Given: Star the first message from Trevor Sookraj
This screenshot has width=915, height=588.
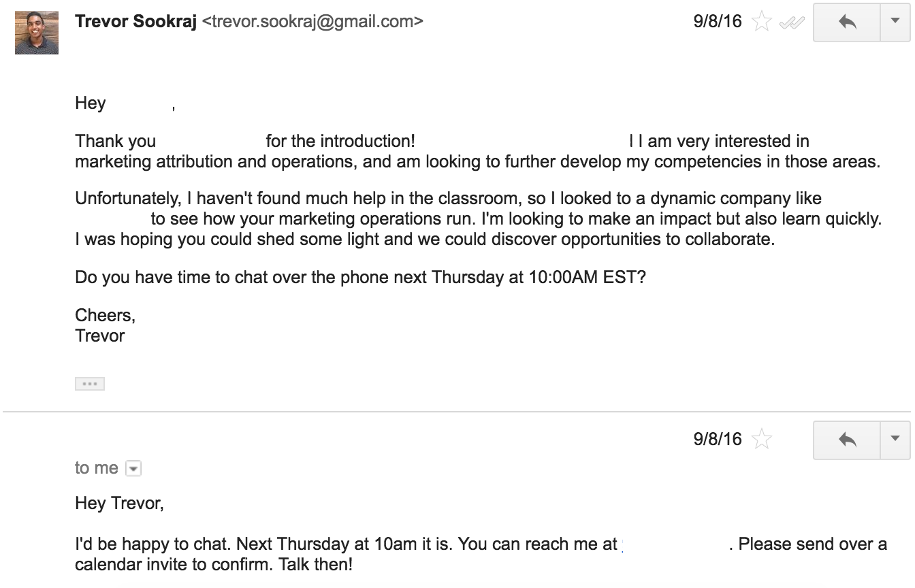Looking at the screenshot, I should coord(761,22).
